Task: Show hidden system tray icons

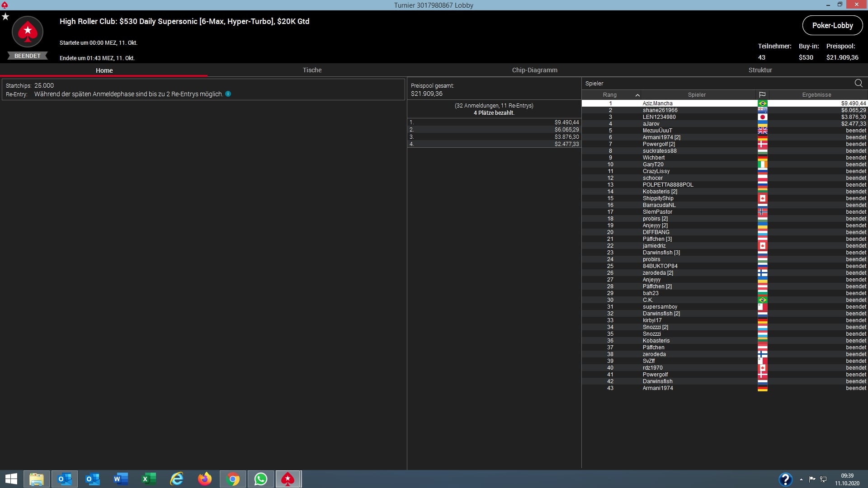Action: (801, 479)
